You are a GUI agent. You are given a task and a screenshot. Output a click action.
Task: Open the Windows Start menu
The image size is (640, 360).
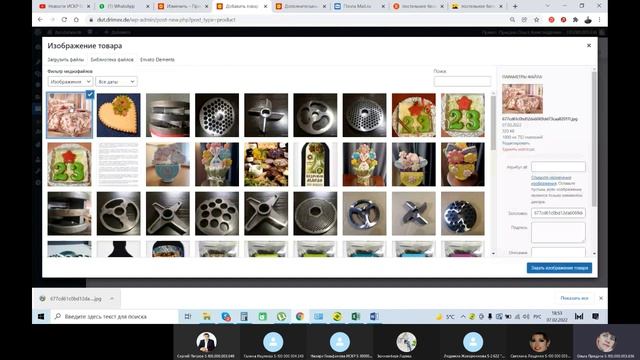coord(41,316)
